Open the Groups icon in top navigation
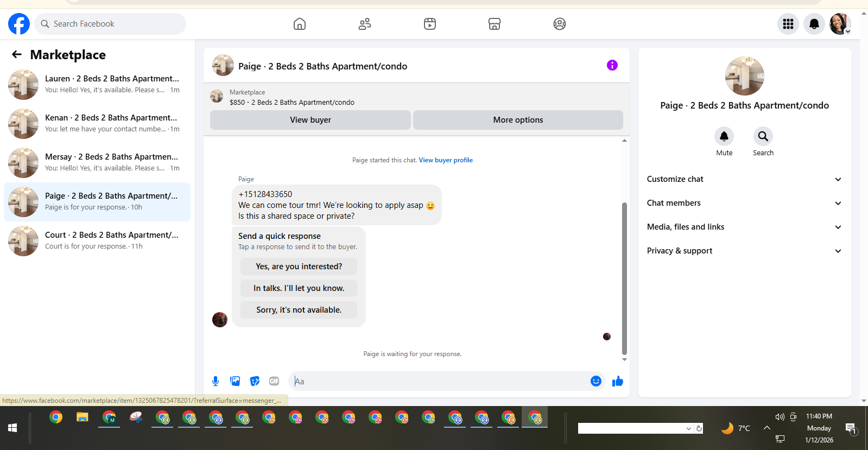 tap(560, 24)
